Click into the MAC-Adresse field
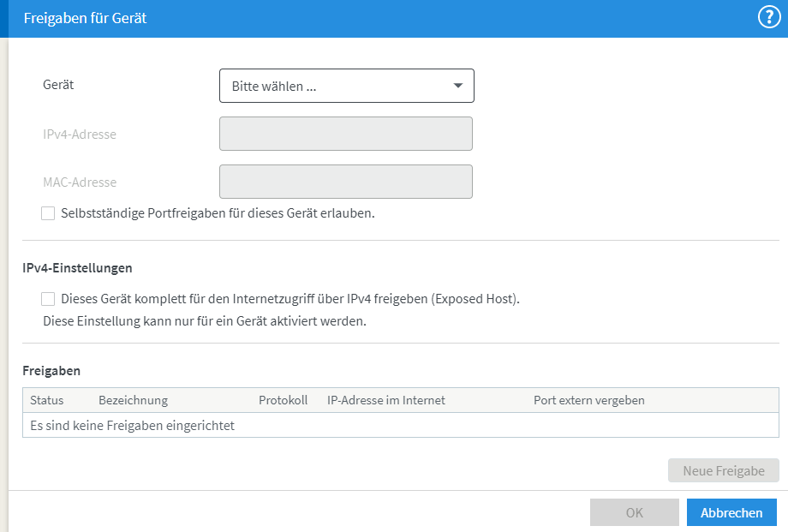This screenshot has height=532, width=788. [x=346, y=182]
